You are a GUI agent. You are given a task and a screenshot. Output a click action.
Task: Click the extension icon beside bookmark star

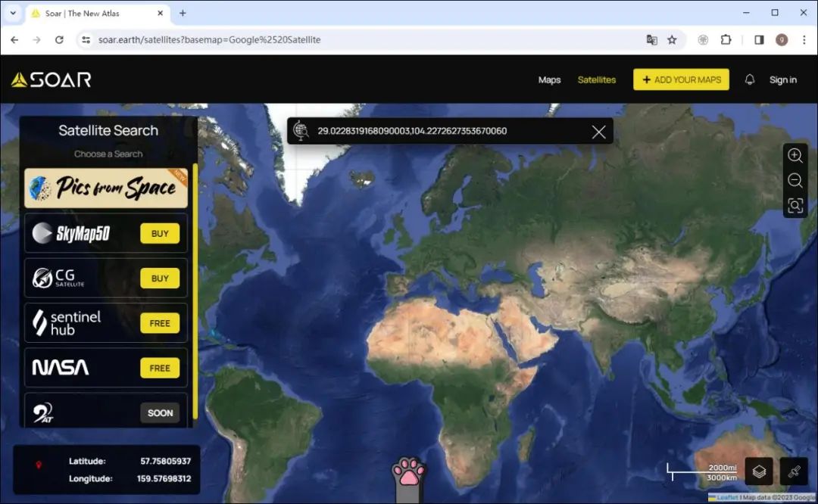click(x=703, y=39)
